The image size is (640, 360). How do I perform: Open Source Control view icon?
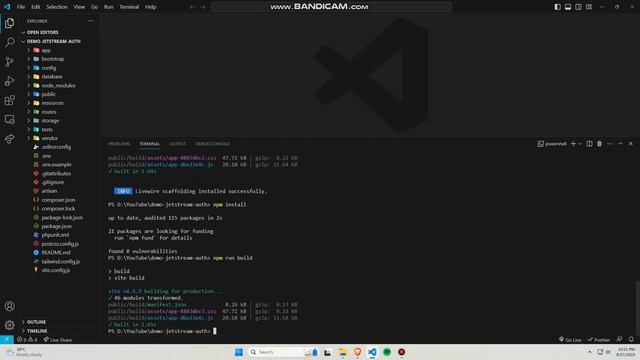click(x=9, y=62)
